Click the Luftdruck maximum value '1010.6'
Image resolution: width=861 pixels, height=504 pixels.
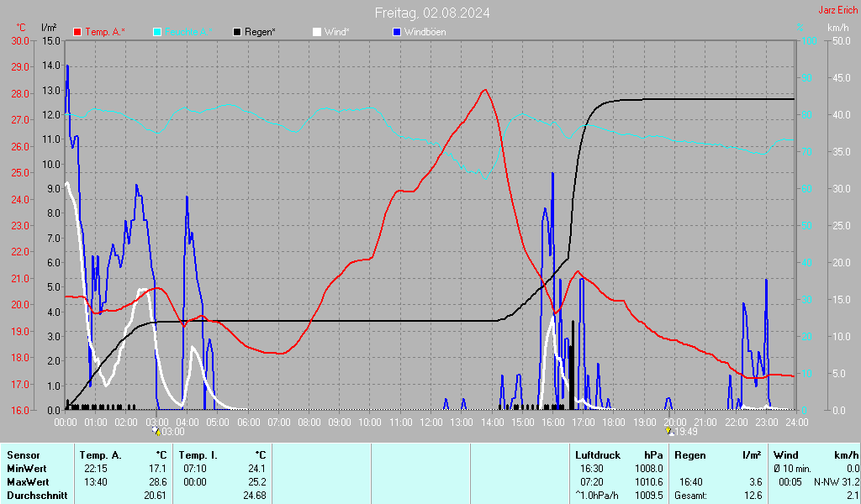(x=650, y=482)
